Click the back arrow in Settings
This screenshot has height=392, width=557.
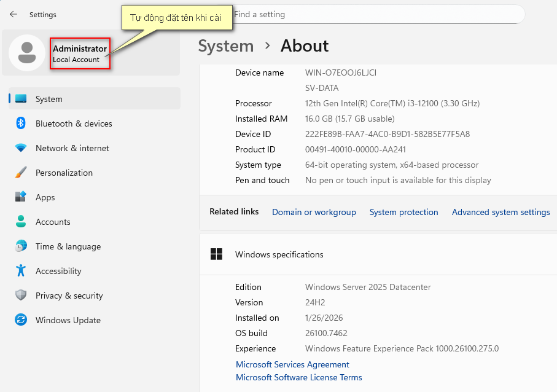(x=14, y=14)
